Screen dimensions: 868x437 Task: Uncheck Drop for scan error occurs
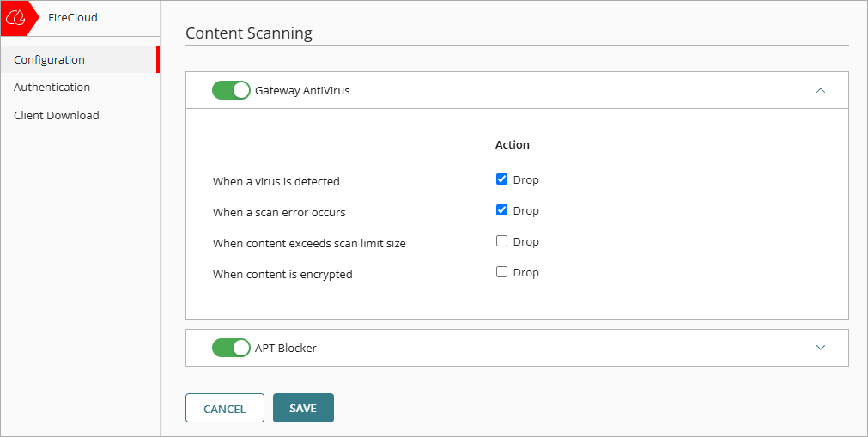(502, 210)
